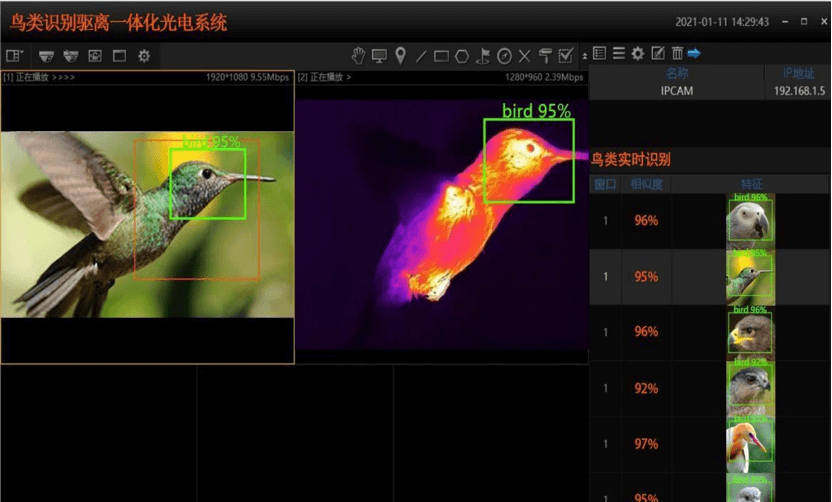Image resolution: width=832 pixels, height=502 pixels.
Task: Click the bird 95% label in thermal view
Action: (536, 110)
